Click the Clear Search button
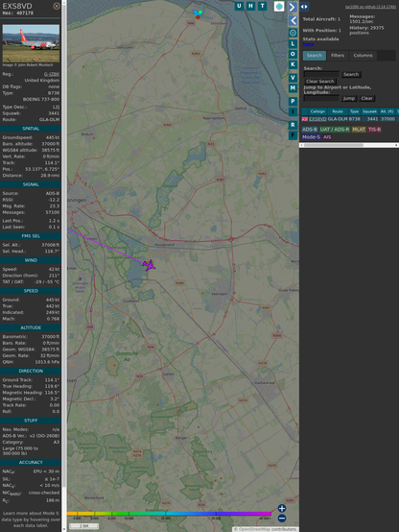 [320, 82]
